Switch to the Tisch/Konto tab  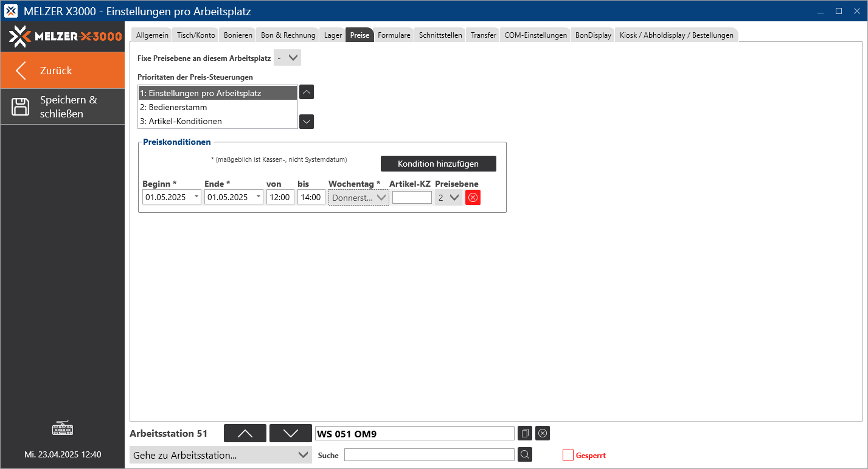tap(196, 35)
